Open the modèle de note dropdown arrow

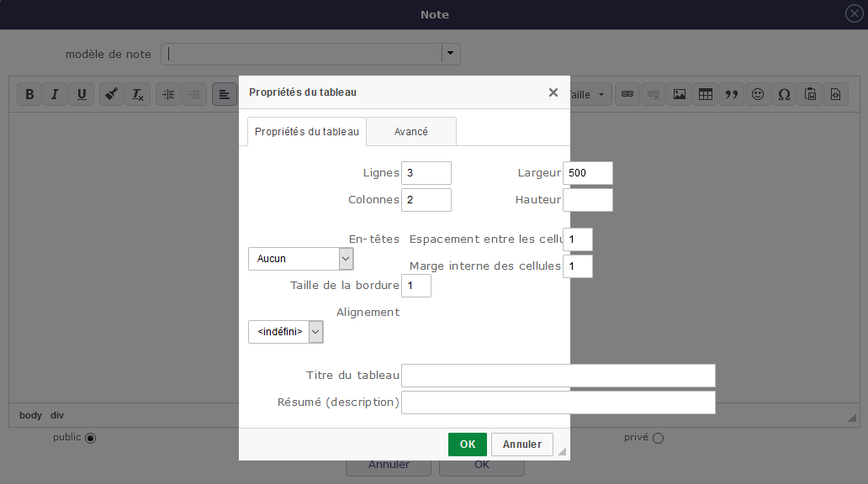[452, 54]
